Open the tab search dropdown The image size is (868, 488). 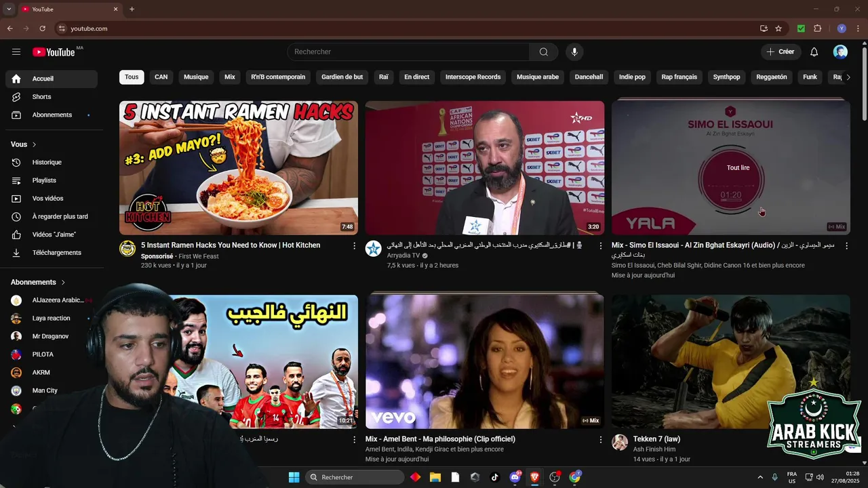[x=9, y=9]
